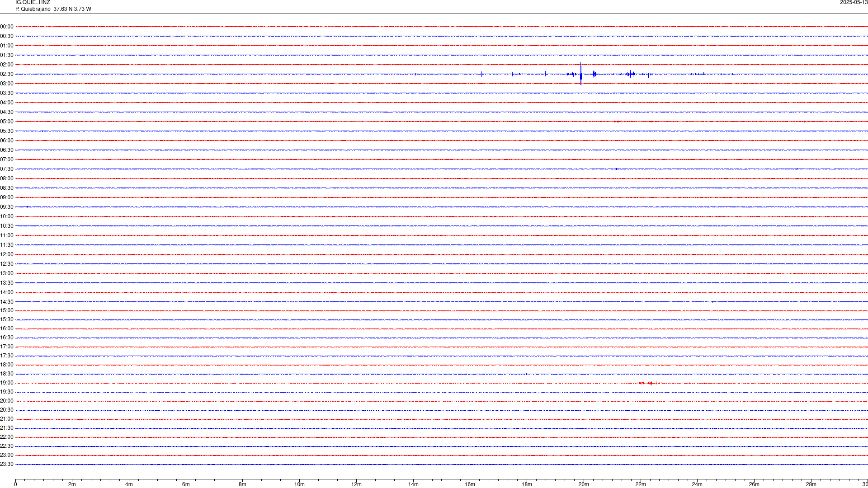Select the 02:30 time row label
This screenshot has height=488, width=868.
(7, 74)
